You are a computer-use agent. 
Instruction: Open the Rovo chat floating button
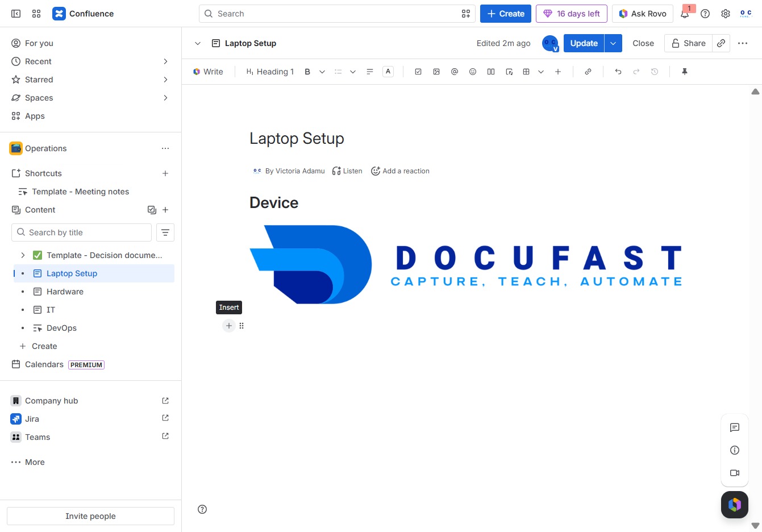(x=735, y=505)
